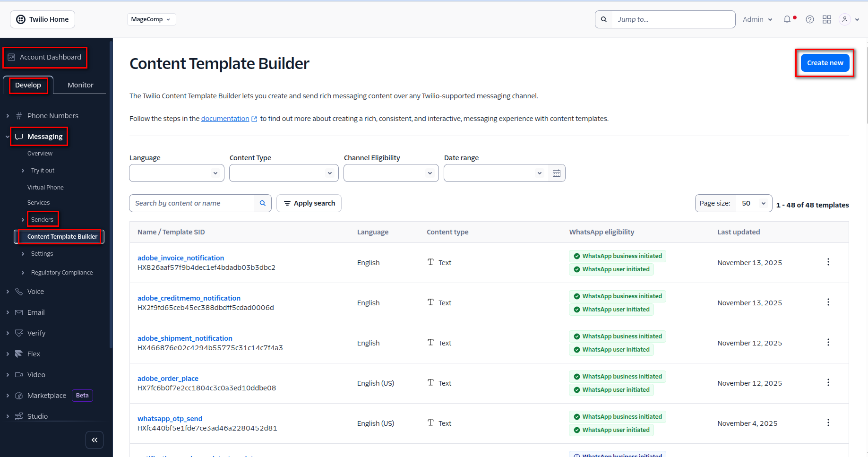Open the documentation link
Viewport: 868px width, 457px height.
(x=225, y=119)
